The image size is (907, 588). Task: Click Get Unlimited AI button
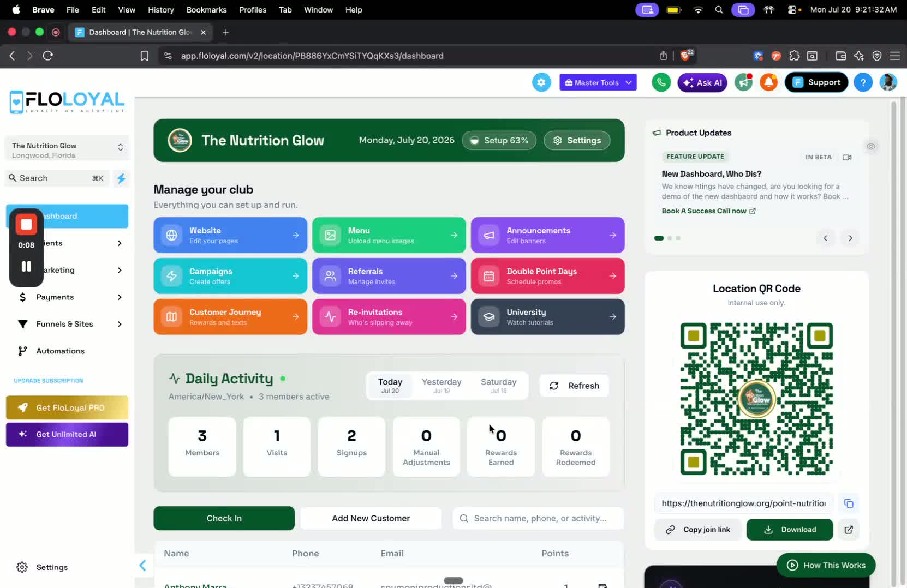pyautogui.click(x=67, y=435)
